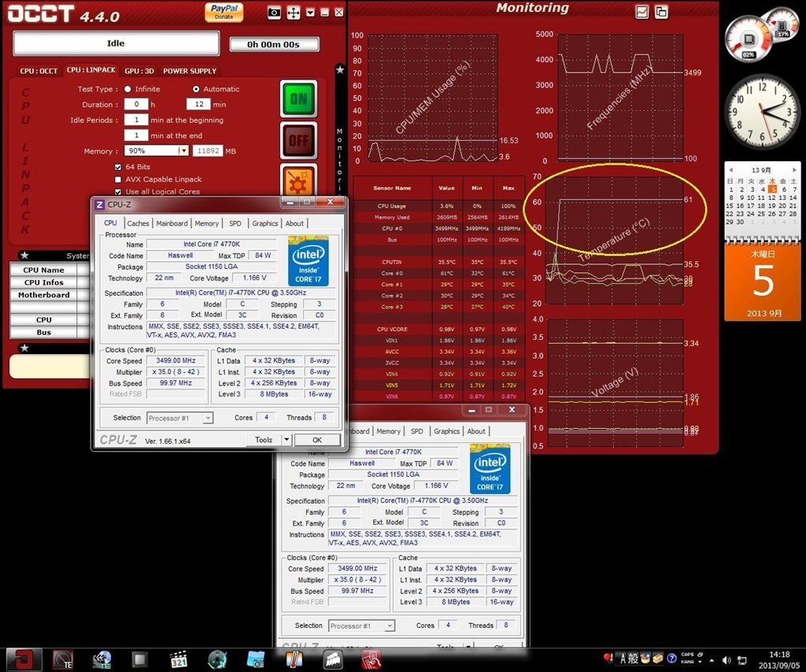Click the idle minutes at the end field

tap(136, 135)
